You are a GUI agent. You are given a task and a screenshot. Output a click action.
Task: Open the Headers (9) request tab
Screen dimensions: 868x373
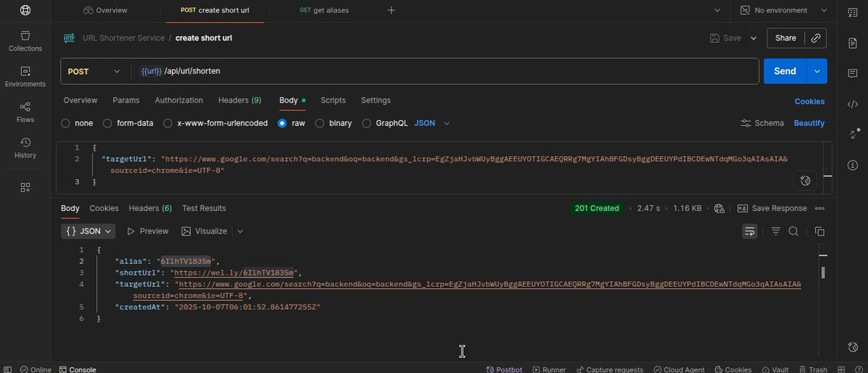pos(240,100)
